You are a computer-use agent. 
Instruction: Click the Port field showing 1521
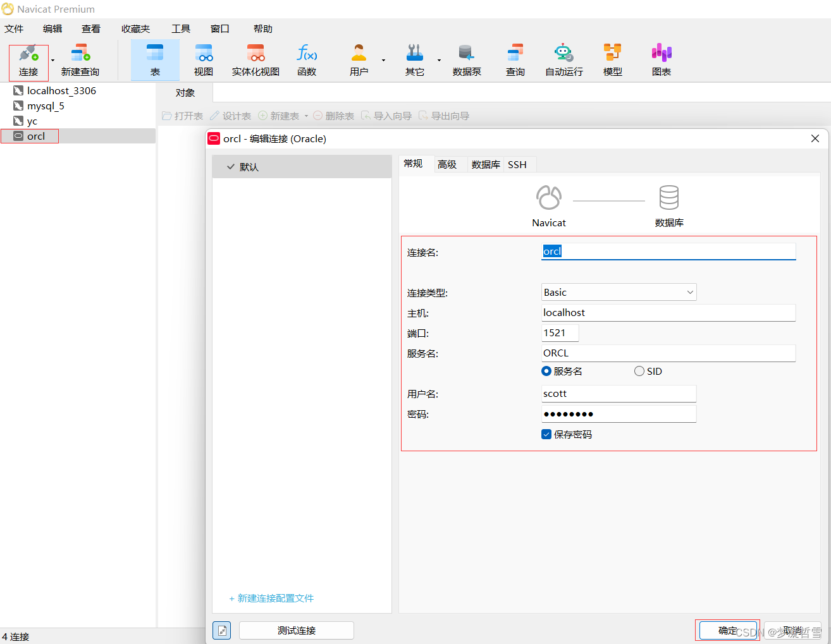point(560,332)
